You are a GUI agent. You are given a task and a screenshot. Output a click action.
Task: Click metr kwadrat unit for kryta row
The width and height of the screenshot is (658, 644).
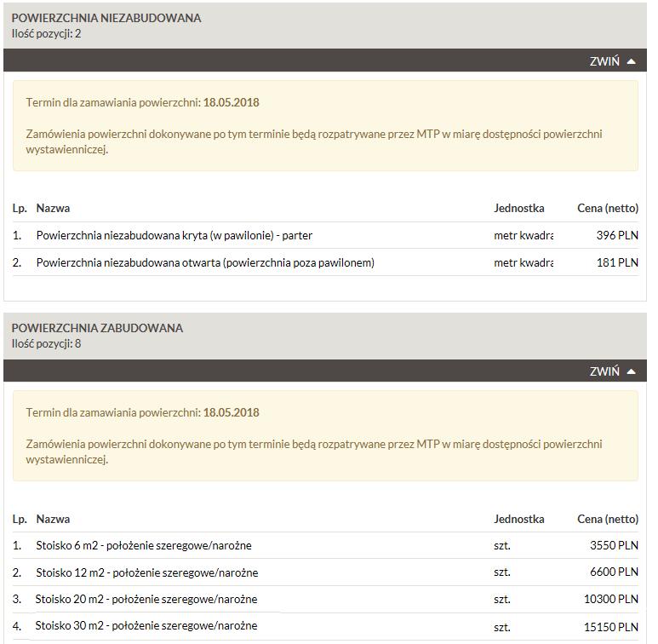pyautogui.click(x=524, y=235)
